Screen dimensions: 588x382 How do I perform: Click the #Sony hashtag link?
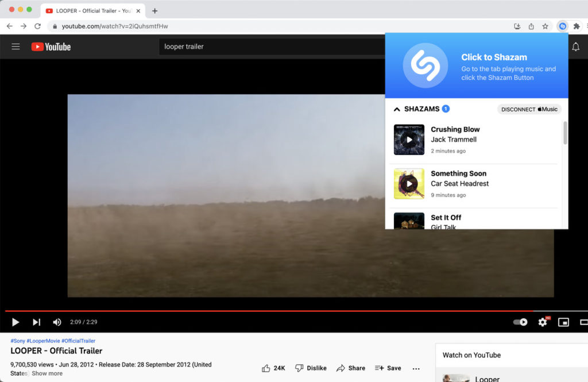click(18, 341)
